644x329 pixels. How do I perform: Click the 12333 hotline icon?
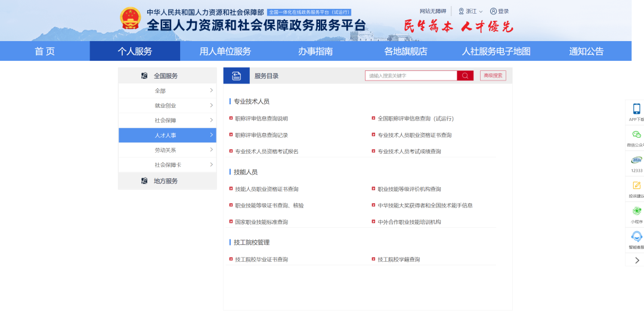pyautogui.click(x=637, y=160)
